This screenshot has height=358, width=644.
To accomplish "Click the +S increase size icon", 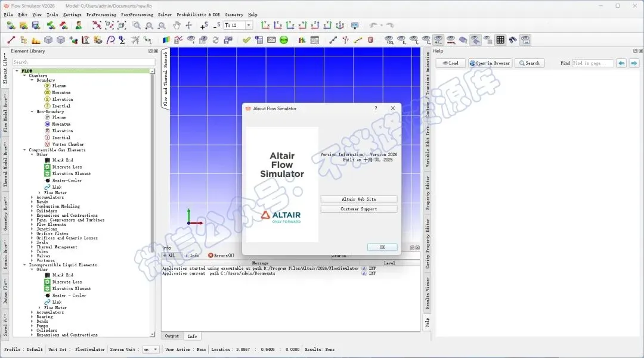I will tap(204, 26).
